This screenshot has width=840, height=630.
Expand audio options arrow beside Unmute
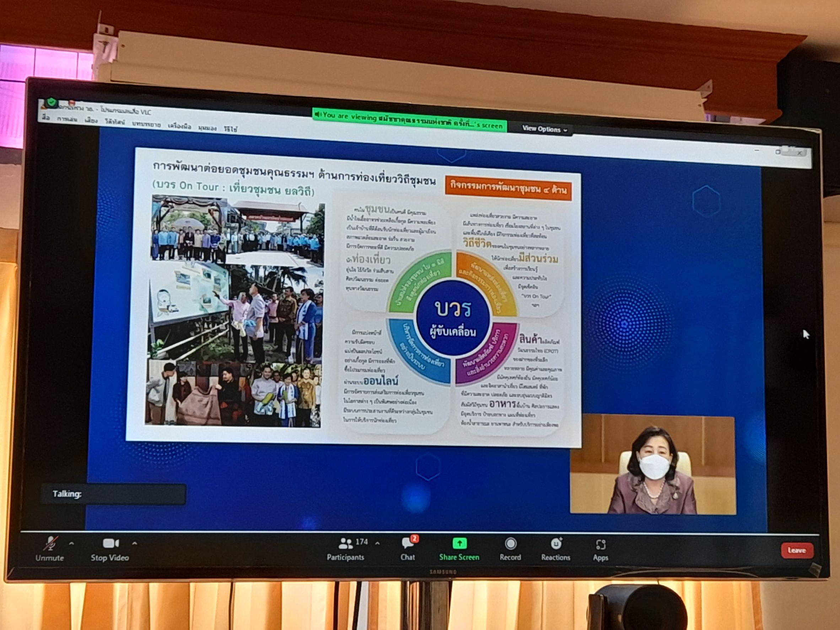(71, 544)
